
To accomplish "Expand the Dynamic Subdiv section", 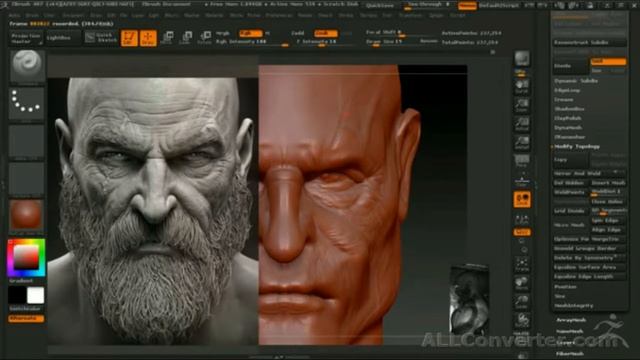I will (x=576, y=81).
